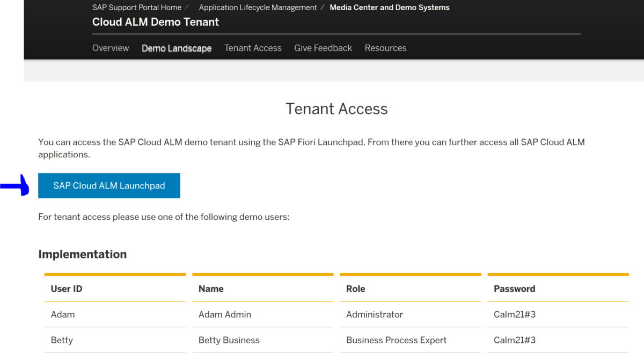The height and width of the screenshot is (353, 644).
Task: Click the Business Process Expert role cell
Action: click(396, 340)
